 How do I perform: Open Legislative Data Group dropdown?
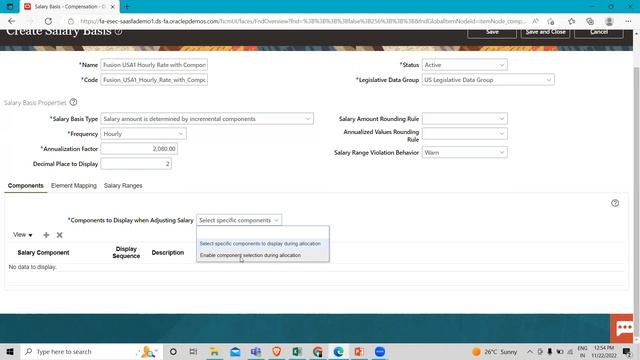tap(488, 80)
